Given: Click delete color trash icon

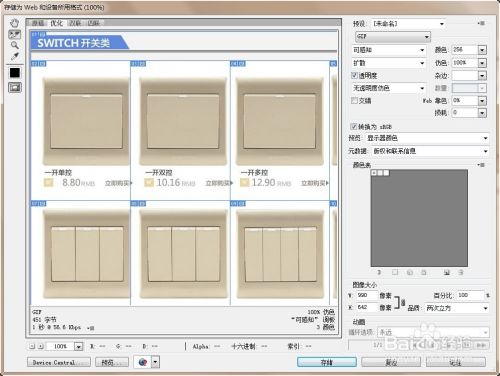Looking at the screenshot, I should click(461, 272).
